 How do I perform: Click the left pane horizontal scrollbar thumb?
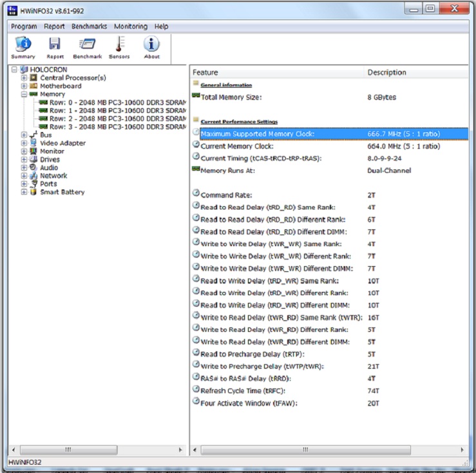(69, 450)
